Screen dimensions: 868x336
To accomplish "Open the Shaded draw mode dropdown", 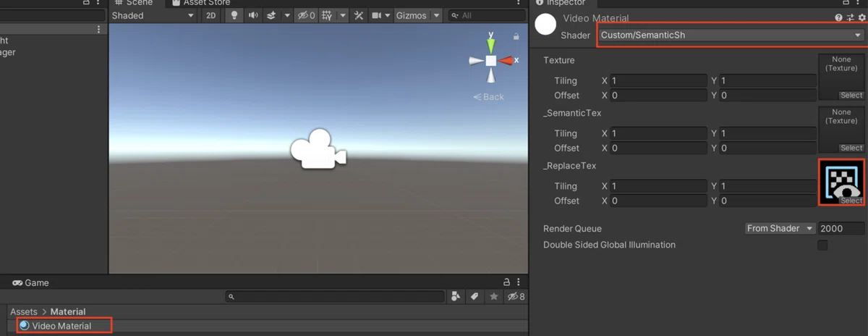I will (153, 15).
